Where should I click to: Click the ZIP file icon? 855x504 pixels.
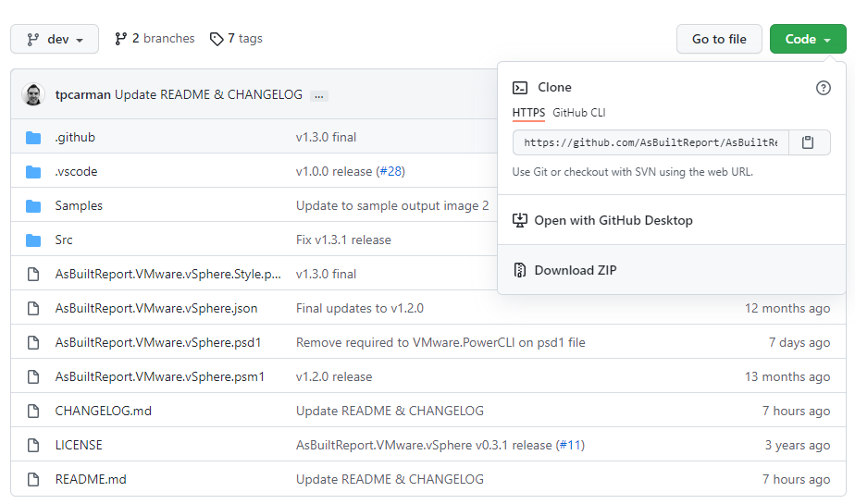click(x=520, y=270)
